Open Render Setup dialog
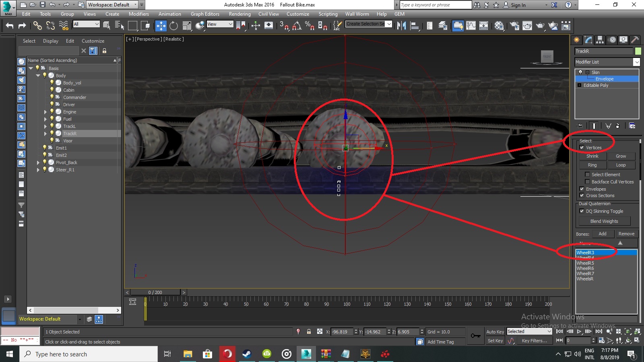The image size is (644, 362). click(x=514, y=26)
